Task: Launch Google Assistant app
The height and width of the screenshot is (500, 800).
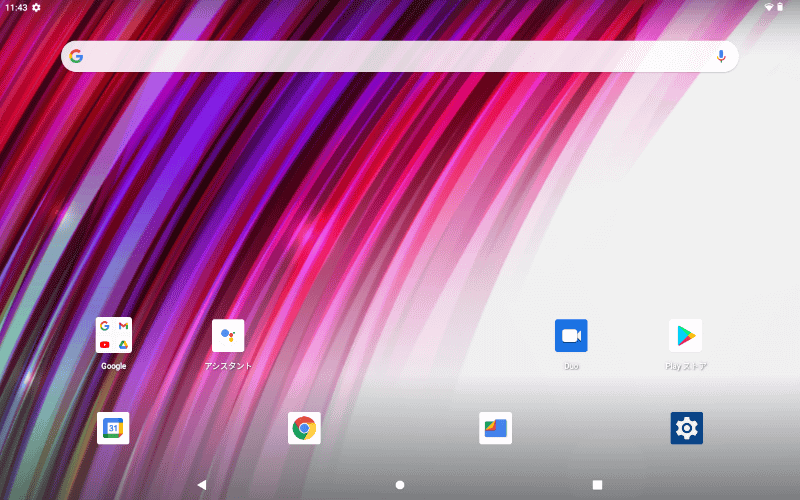Action: (228, 335)
